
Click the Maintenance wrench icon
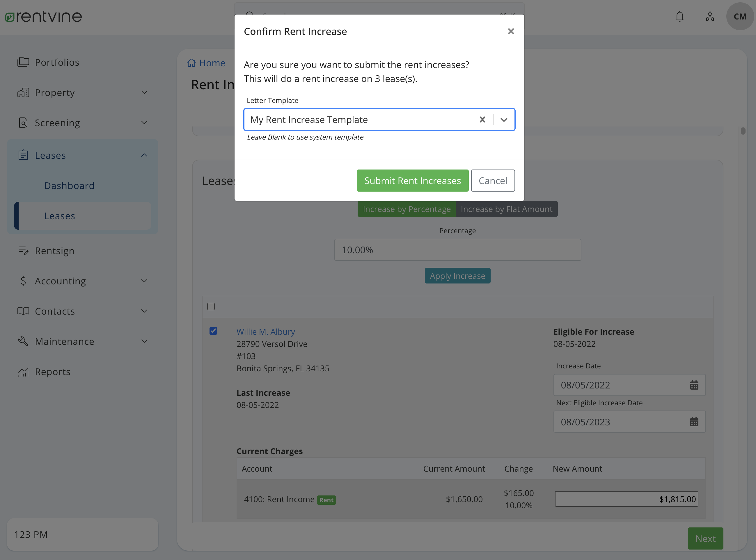point(23,341)
